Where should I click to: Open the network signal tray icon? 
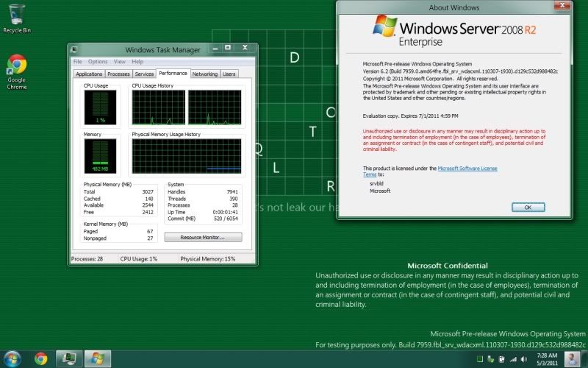click(x=512, y=359)
